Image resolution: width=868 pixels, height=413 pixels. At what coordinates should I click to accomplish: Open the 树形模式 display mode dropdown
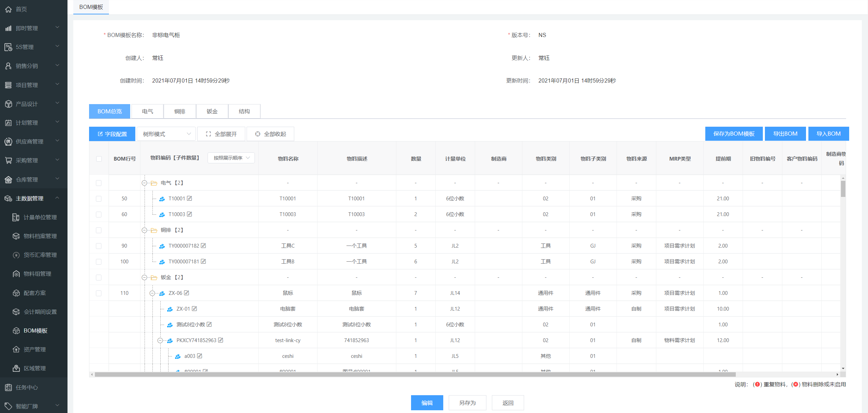click(166, 134)
